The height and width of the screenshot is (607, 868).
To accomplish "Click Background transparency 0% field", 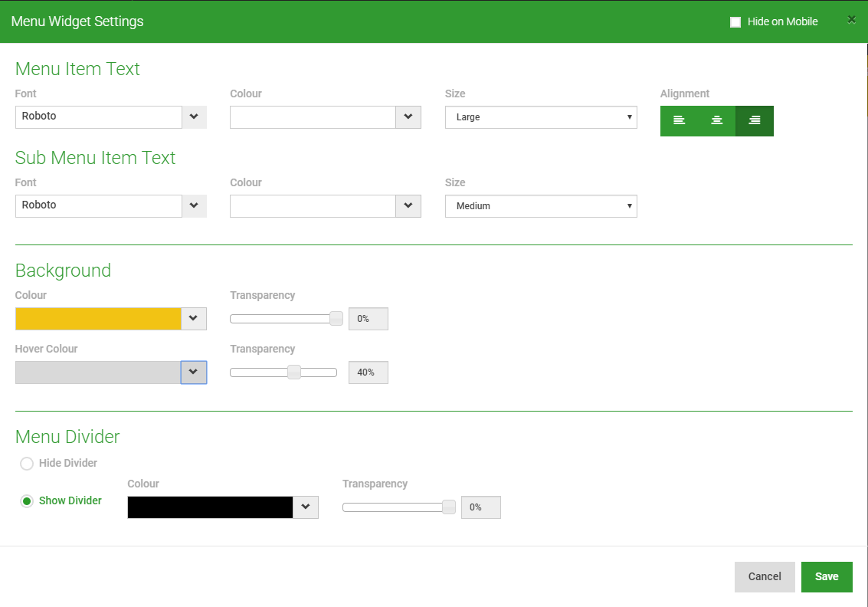I will click(368, 319).
